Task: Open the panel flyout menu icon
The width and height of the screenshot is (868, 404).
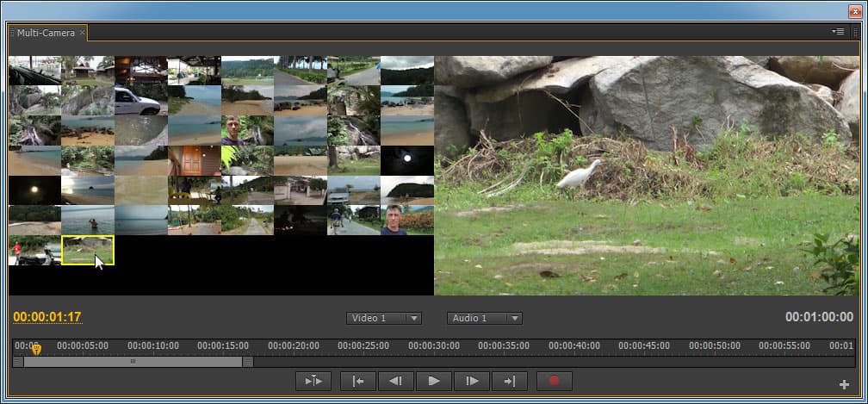Action: tap(837, 32)
